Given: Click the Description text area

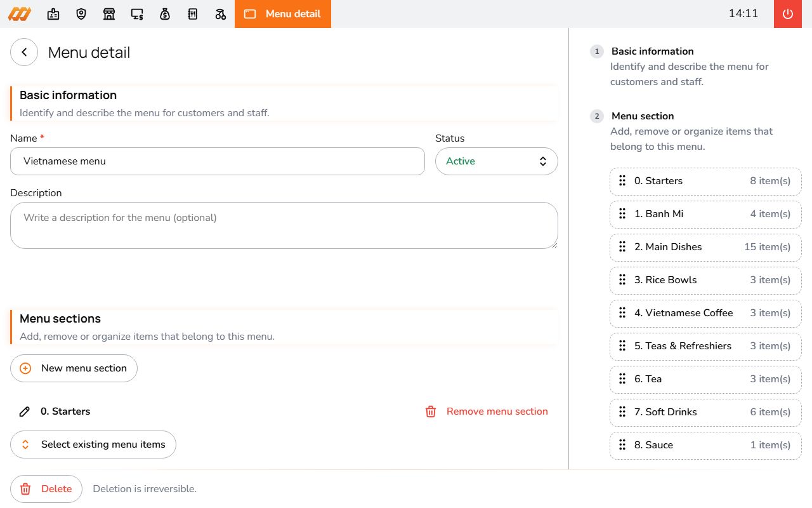Looking at the screenshot, I should (284, 225).
